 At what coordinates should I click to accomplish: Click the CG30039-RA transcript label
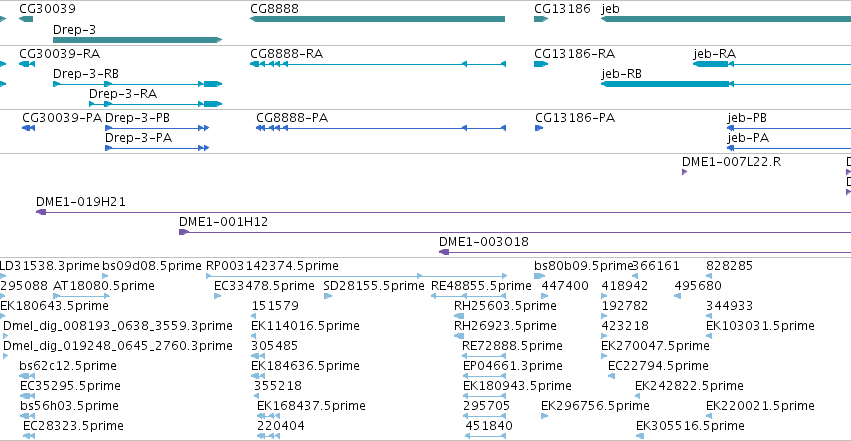(x=60, y=54)
